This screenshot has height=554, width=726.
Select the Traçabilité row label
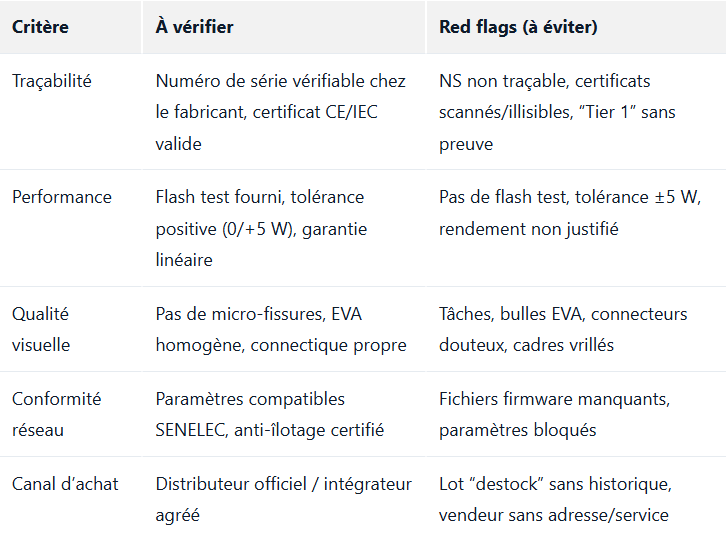[x=51, y=81]
